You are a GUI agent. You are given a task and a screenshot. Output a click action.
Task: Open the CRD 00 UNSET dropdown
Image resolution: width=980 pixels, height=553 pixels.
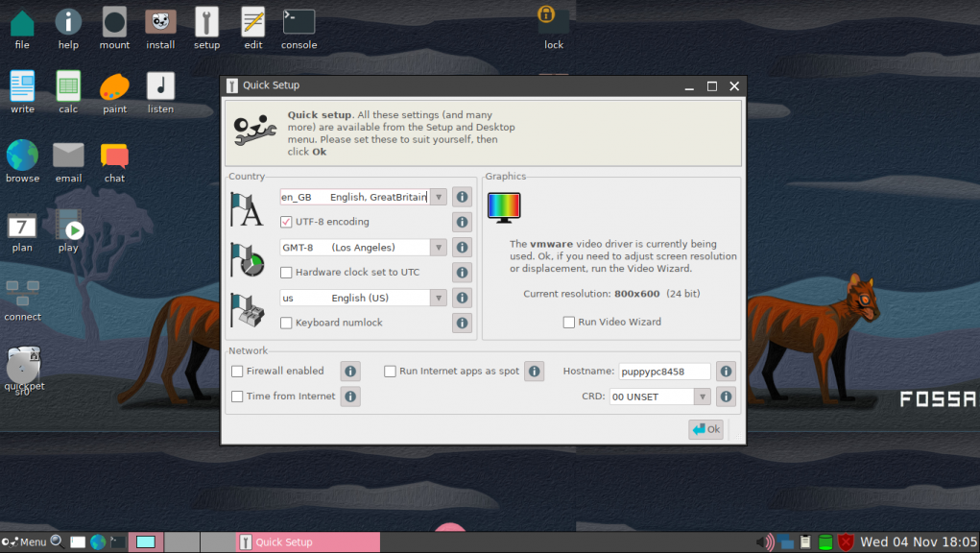pyautogui.click(x=703, y=397)
